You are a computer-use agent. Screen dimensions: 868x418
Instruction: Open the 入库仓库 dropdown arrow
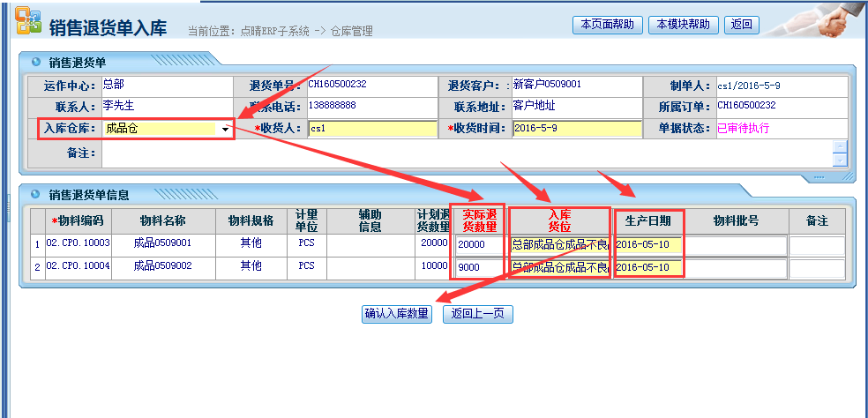pos(226,130)
